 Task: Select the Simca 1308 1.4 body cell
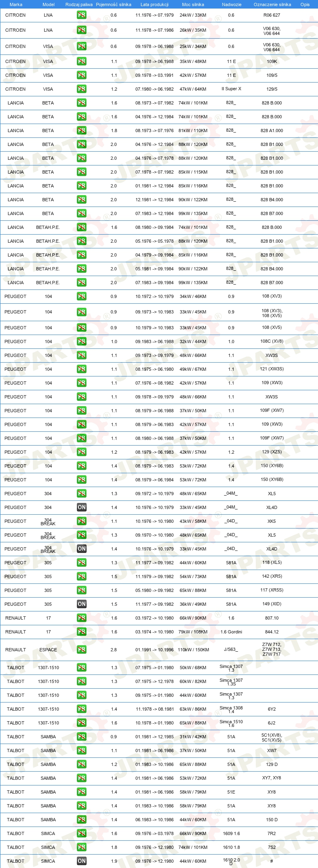(231, 709)
